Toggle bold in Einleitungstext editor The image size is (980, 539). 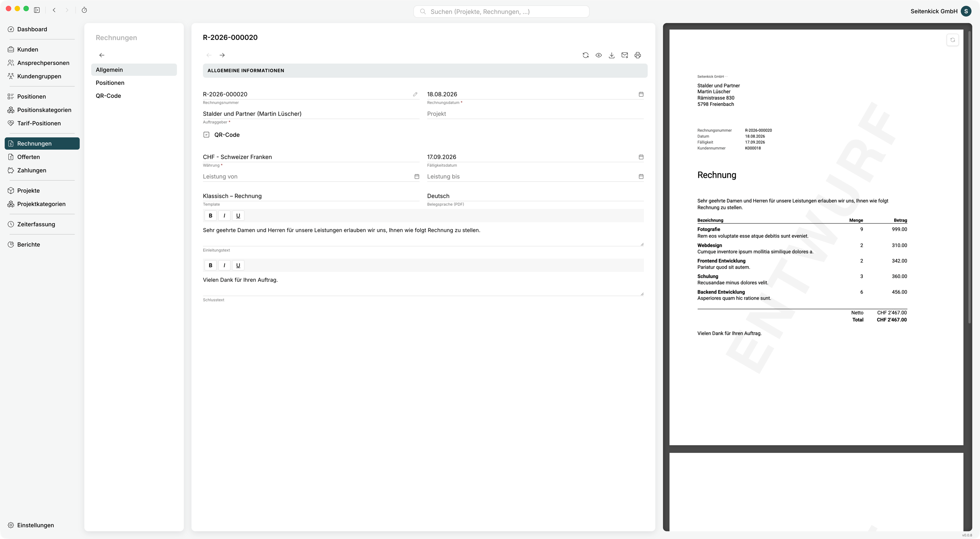click(x=210, y=216)
